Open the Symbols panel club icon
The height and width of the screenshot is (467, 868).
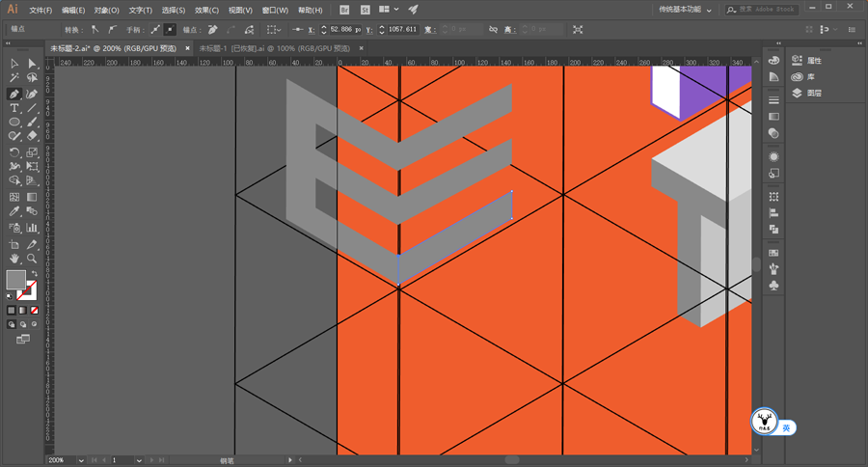click(773, 286)
